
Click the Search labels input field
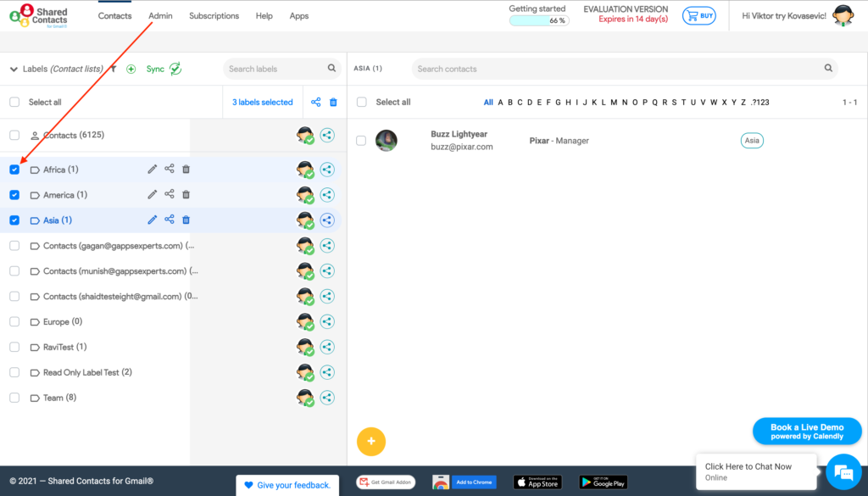[282, 69]
